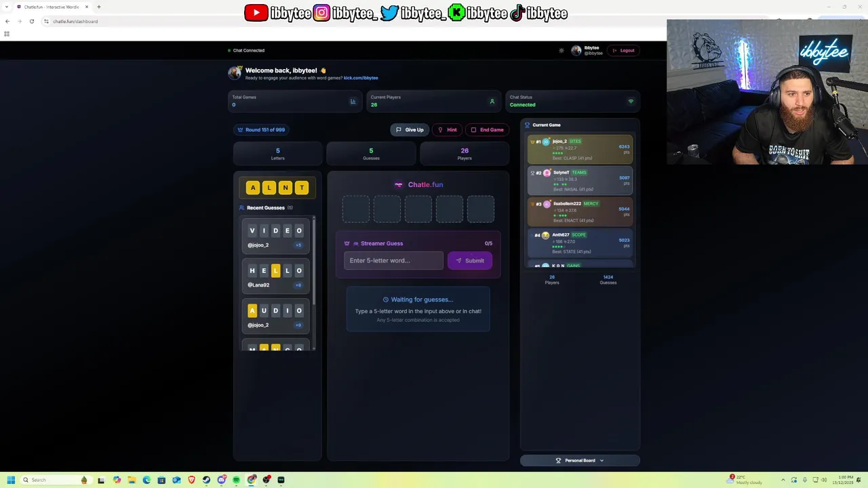
Task: Click the crowned avatar beside Welcome back
Action: pos(235,73)
